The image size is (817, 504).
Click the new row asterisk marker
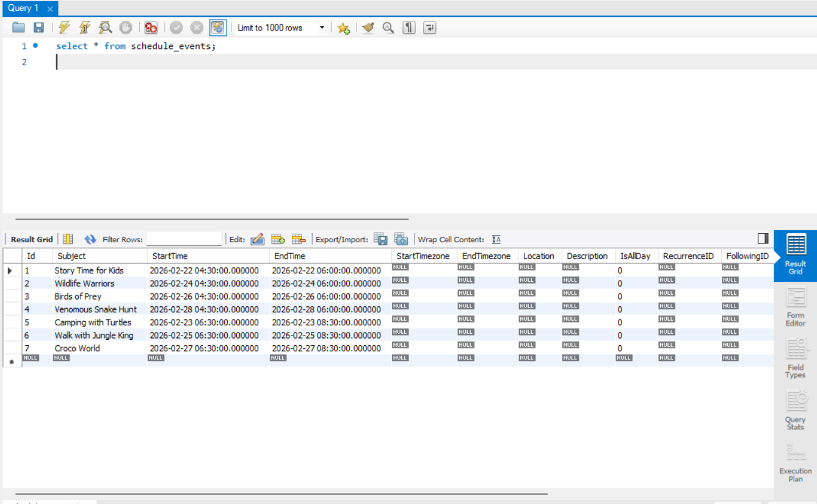coord(12,361)
